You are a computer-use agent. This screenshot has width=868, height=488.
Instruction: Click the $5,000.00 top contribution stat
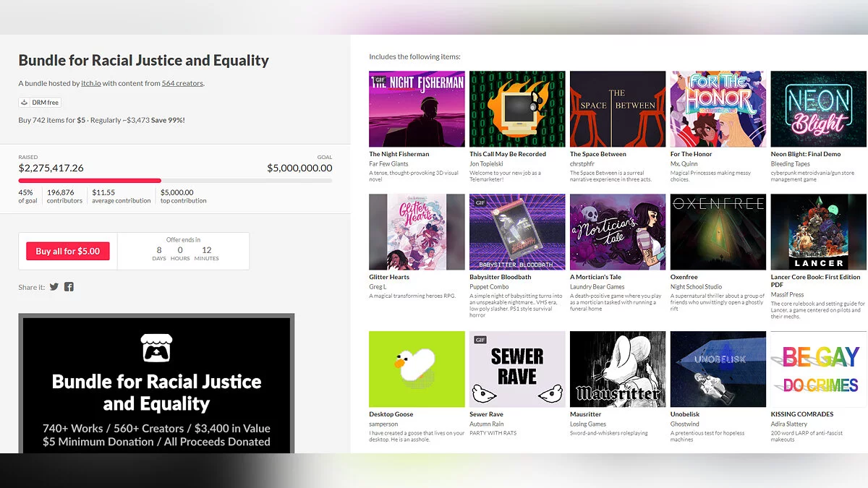(183, 197)
